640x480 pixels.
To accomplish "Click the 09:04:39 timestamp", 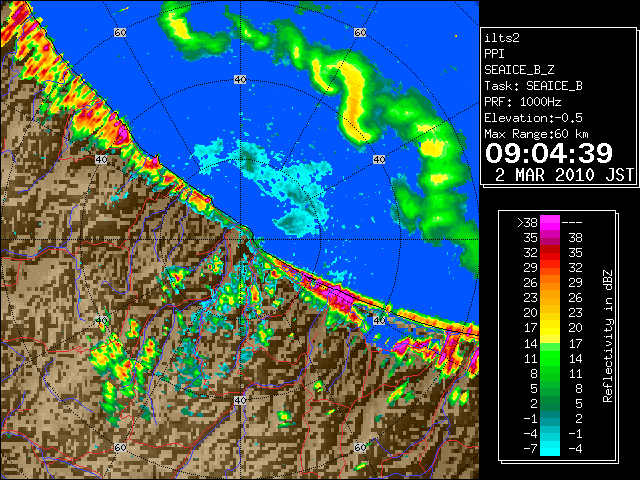I will [549, 153].
